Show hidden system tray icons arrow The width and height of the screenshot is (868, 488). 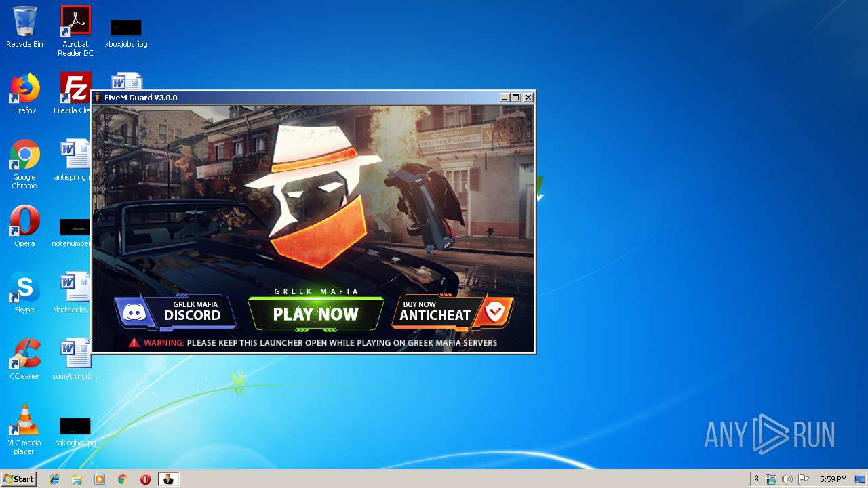pyautogui.click(x=756, y=479)
